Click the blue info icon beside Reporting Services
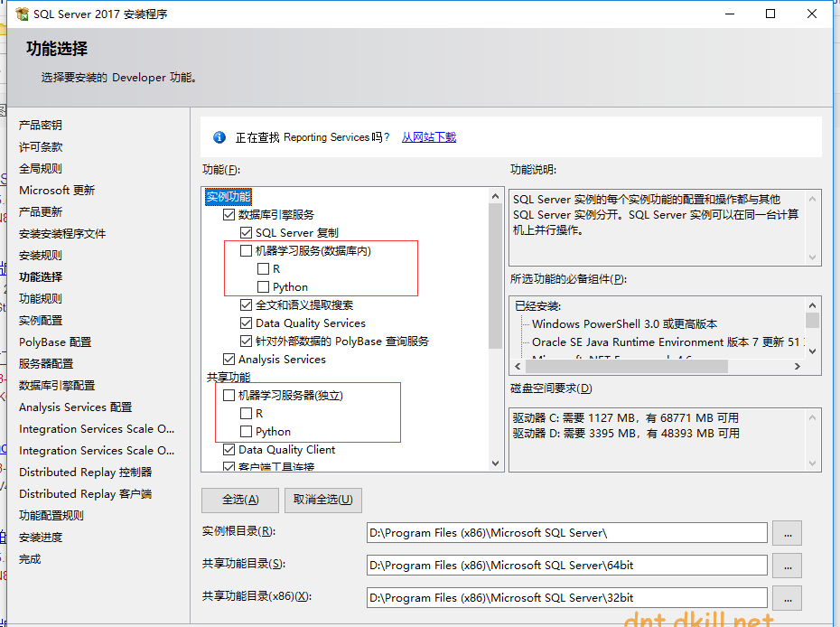 pos(219,137)
